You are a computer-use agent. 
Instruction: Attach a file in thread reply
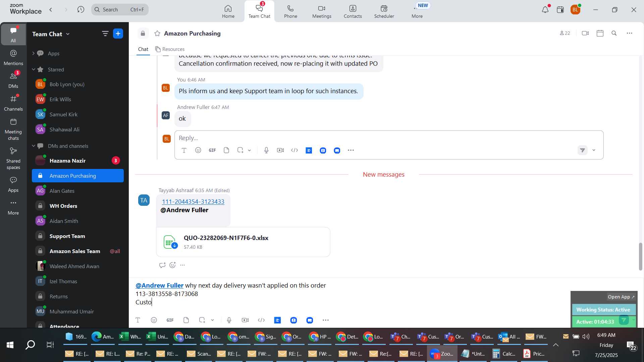coord(226,150)
